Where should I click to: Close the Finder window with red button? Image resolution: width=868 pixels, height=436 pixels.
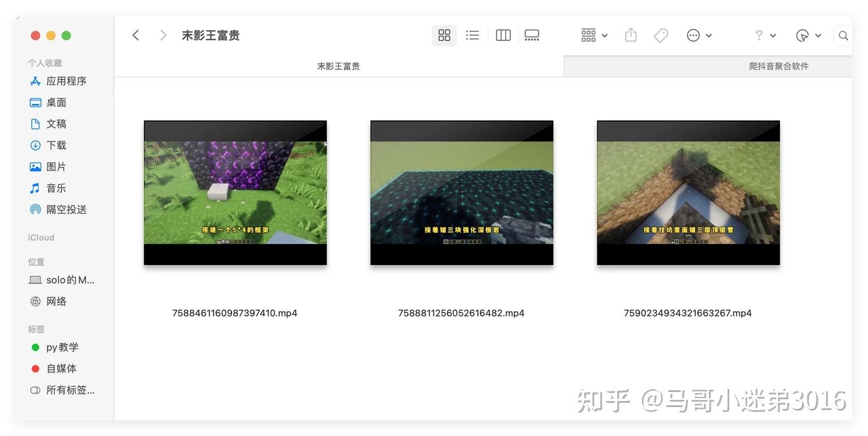click(x=36, y=36)
